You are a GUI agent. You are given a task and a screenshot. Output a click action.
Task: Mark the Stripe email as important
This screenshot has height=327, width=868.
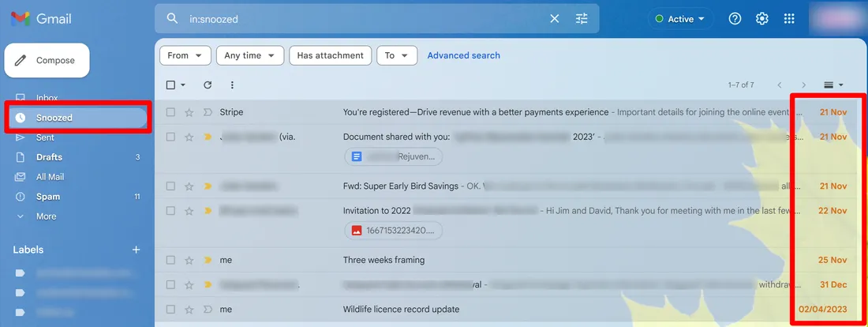208,112
